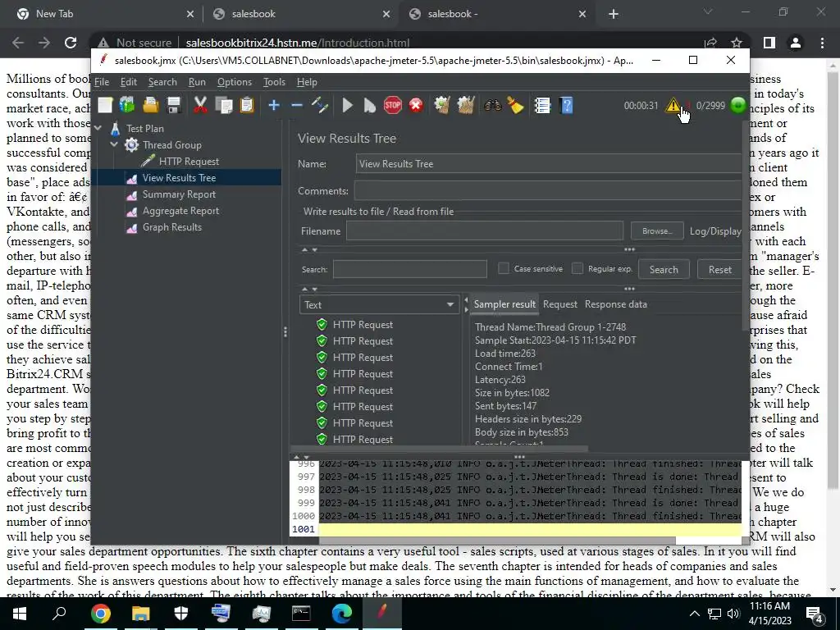
Task: Start the test with the play icon
Action: coord(347,105)
